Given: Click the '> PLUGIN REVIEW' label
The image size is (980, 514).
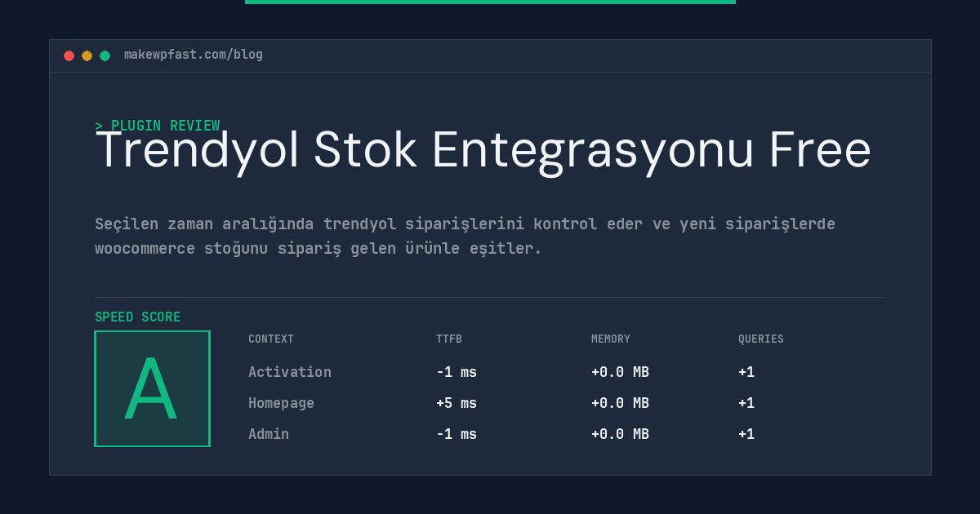Looking at the screenshot, I should (x=158, y=126).
